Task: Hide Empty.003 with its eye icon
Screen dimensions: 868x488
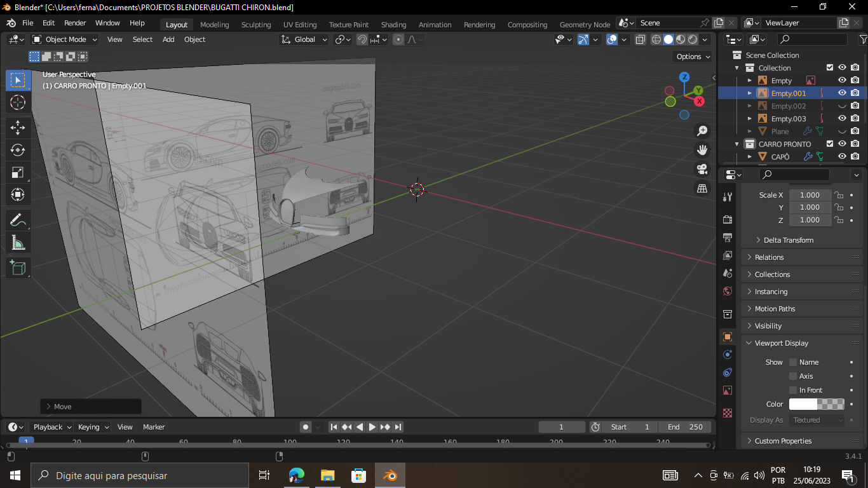Action: pos(842,119)
